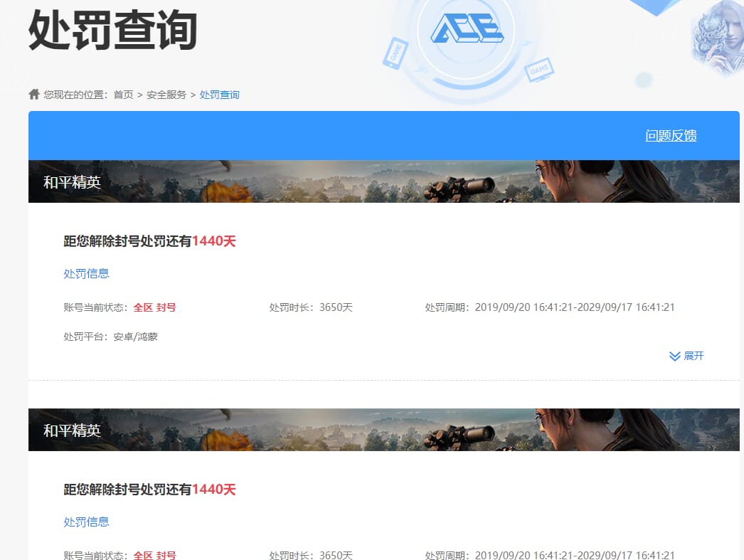Select the second card's 处罚信息 heading
Viewport: 744px width, 560px height.
(86, 522)
